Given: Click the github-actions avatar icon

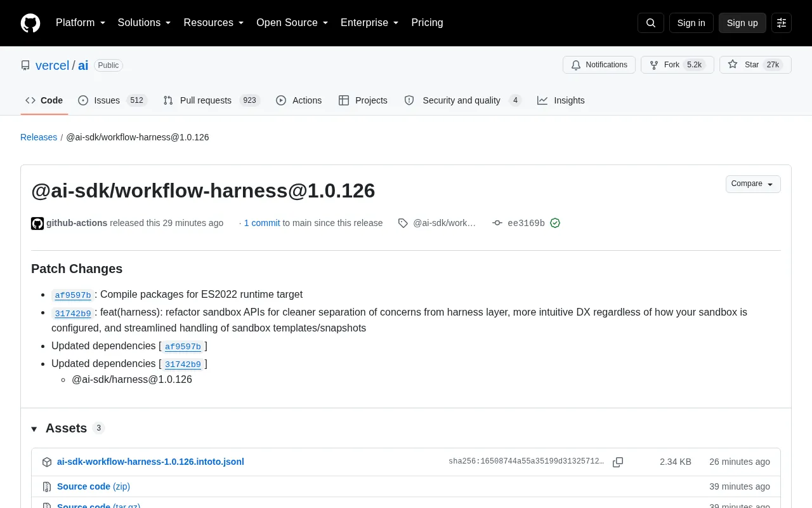Looking at the screenshot, I should tap(37, 223).
